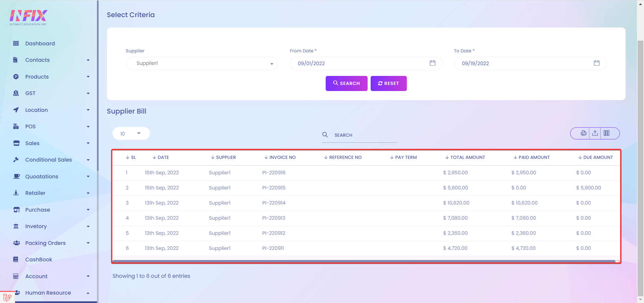Click the POS register icon
Screen dimensions: 644x303
pos(16,126)
